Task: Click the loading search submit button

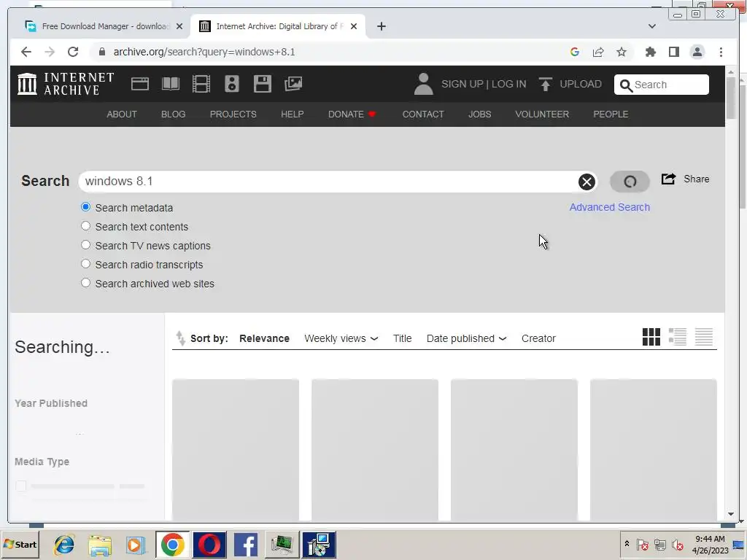Action: point(630,182)
